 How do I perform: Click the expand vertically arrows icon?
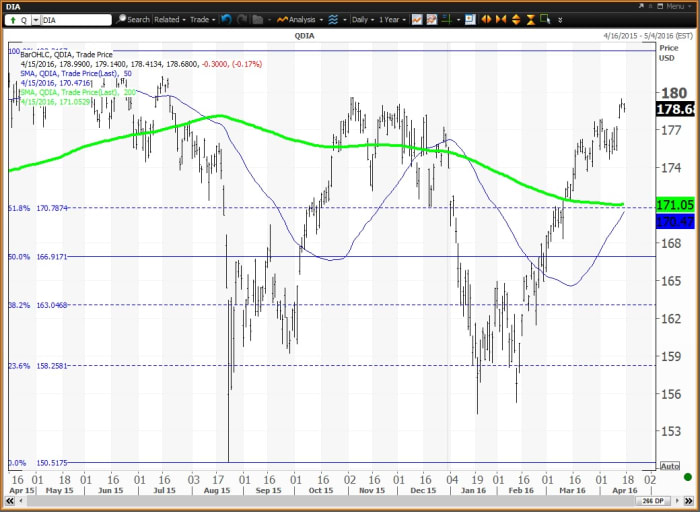click(516, 20)
